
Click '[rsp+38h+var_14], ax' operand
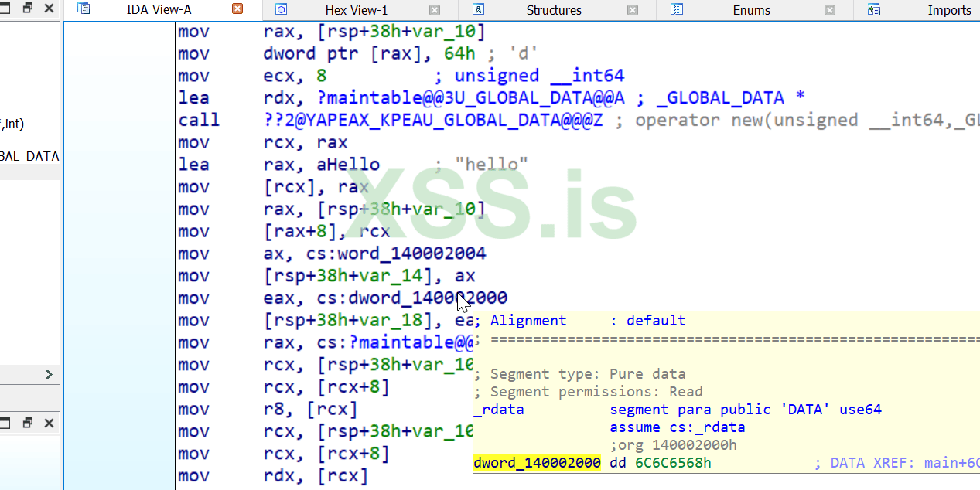370,276
